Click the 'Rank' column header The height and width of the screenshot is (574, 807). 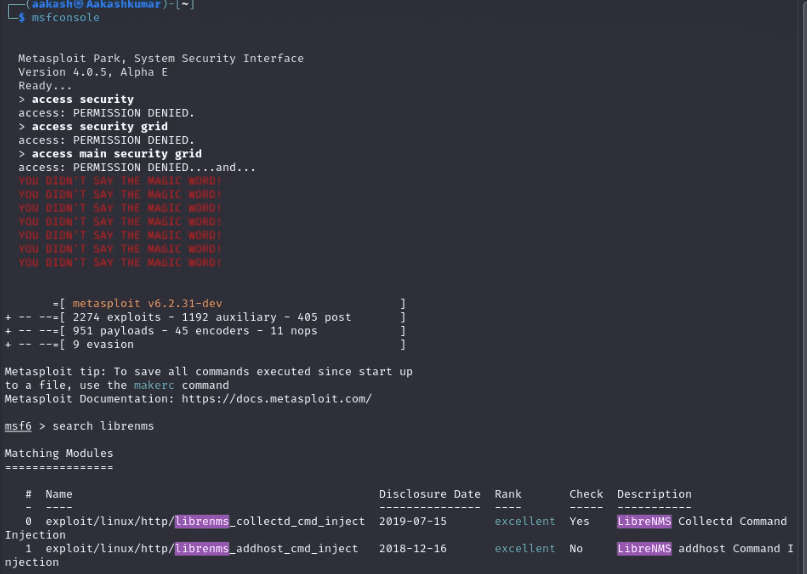(508, 494)
